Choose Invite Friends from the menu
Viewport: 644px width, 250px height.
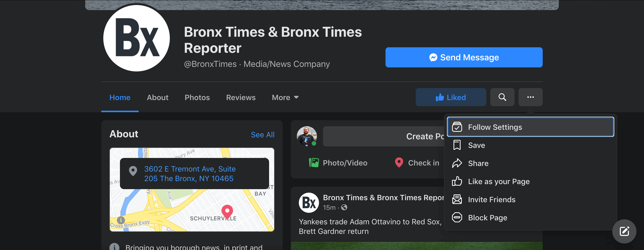coord(492,199)
